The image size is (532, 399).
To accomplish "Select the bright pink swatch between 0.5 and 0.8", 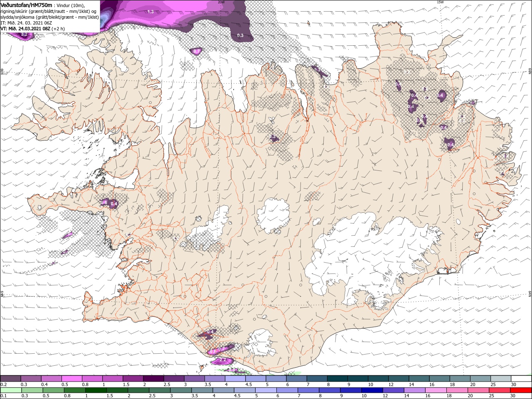I will coord(71,379).
